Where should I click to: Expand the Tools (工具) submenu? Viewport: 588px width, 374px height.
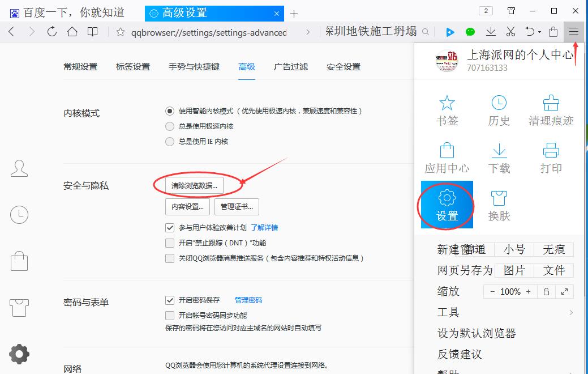tap(505, 312)
